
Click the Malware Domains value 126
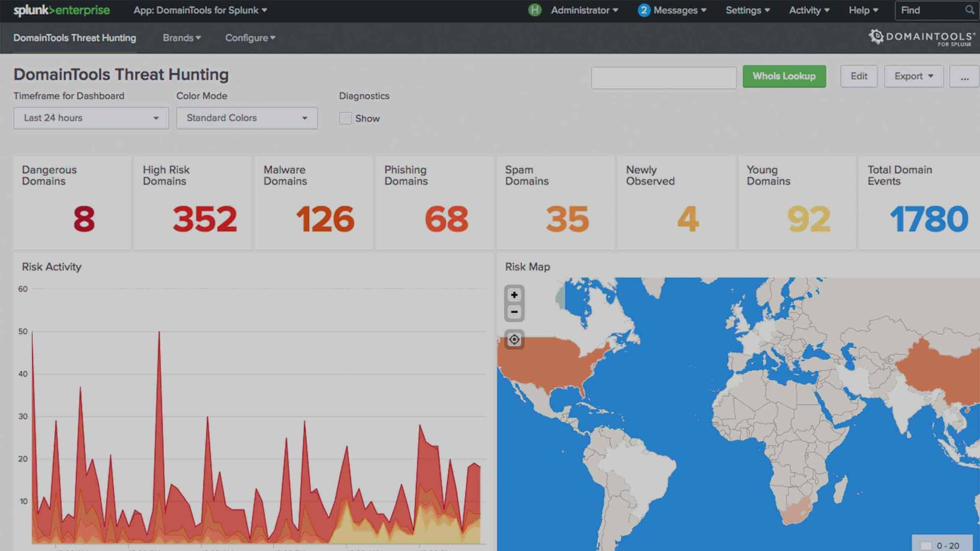pos(325,219)
